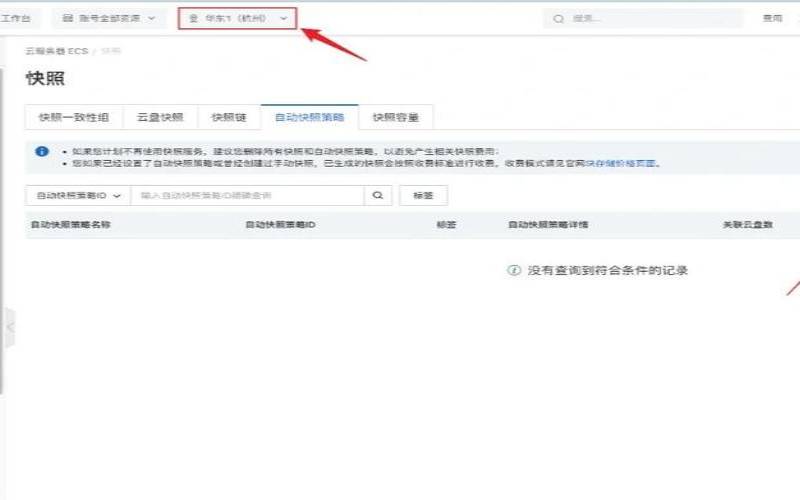Switch to the 云盘快照 tab
This screenshot has width=800, height=500.
coord(160,117)
